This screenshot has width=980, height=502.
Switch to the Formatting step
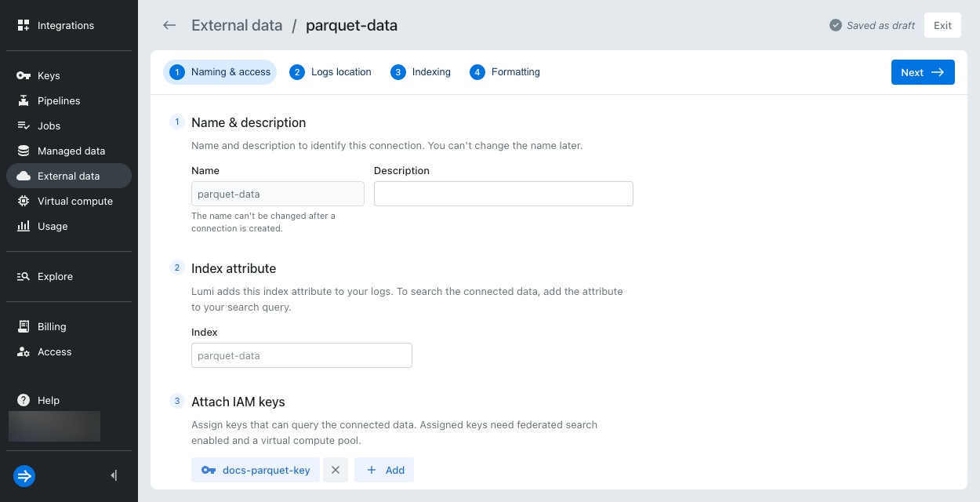pyautogui.click(x=505, y=72)
